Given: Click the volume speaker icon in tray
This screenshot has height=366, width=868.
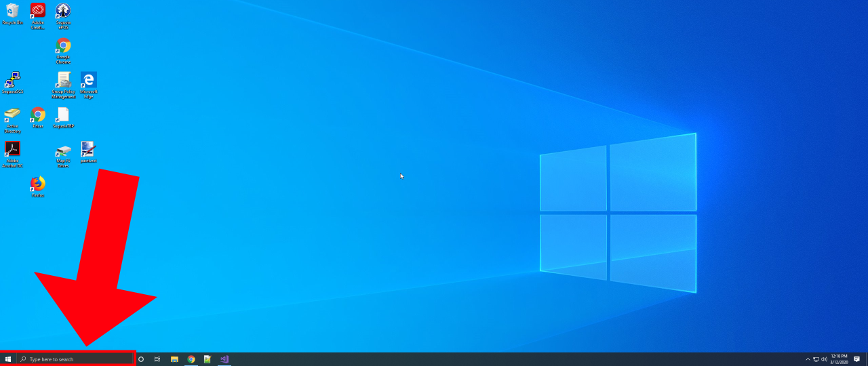Looking at the screenshot, I should coord(824,359).
